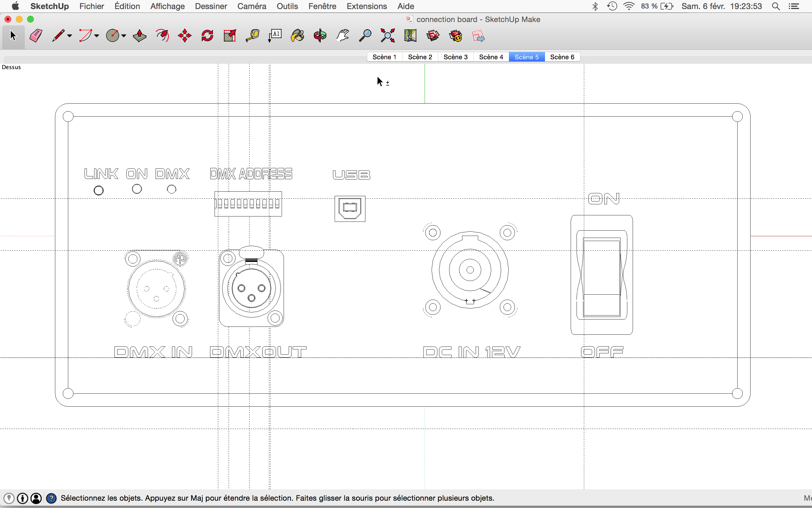Viewport: 812px width, 508px height.
Task: Select the Pan hand tool
Action: tap(343, 36)
